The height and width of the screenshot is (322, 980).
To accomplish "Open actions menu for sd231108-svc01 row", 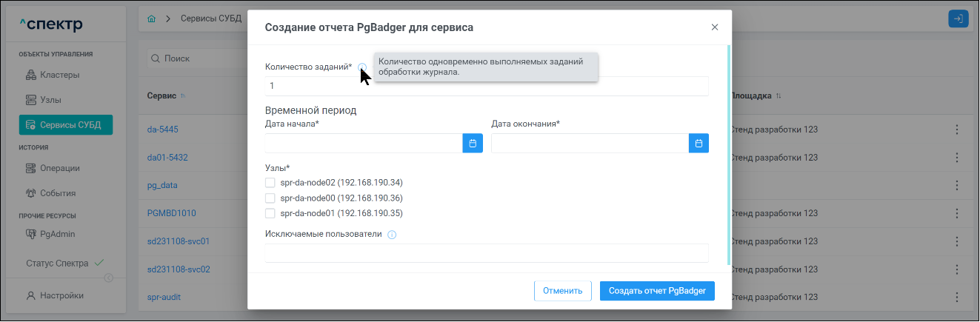I will pyautogui.click(x=956, y=241).
